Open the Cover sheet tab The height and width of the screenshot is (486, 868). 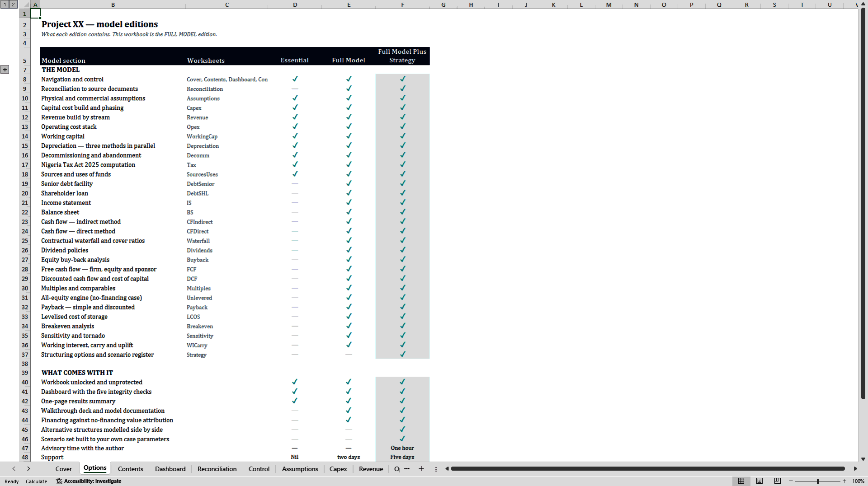(x=64, y=469)
